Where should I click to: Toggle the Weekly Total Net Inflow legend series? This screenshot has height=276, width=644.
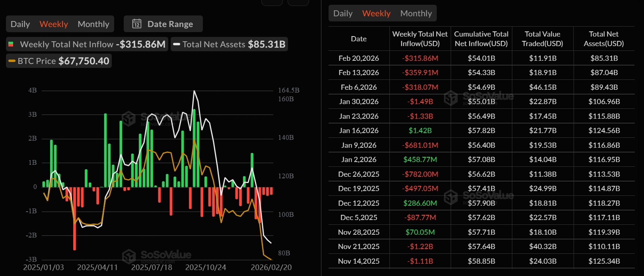pos(87,44)
